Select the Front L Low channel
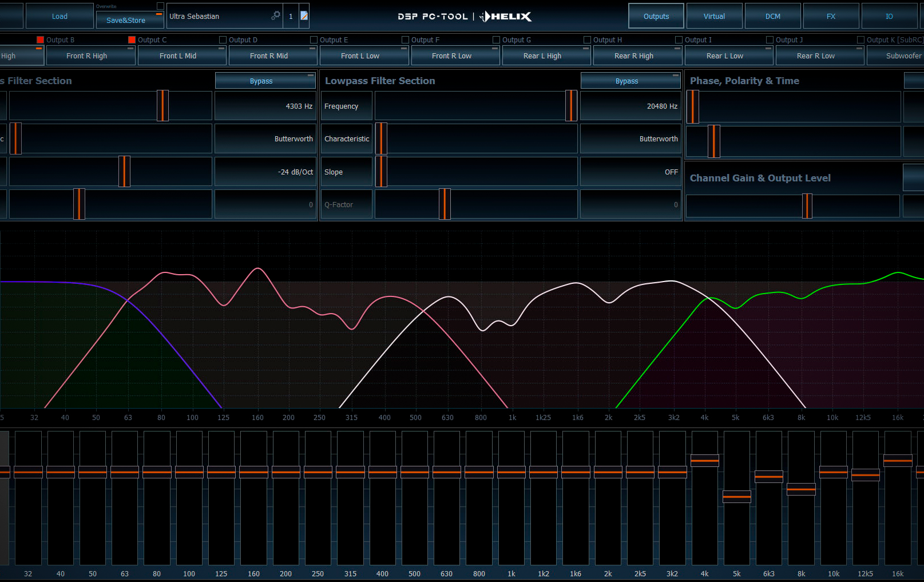This screenshot has height=582, width=924. [x=364, y=56]
